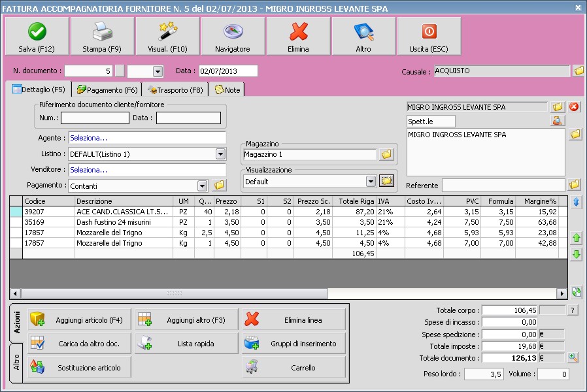The width and height of the screenshot is (587, 392).
Task: Open Visual. (F10) preview
Action: pos(167,37)
